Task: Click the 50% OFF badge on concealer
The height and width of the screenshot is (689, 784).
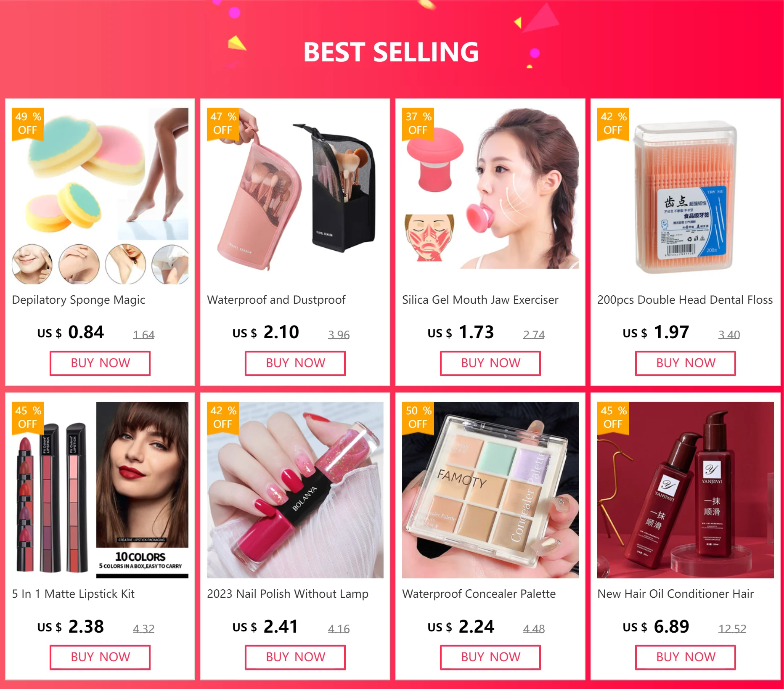Action: point(418,418)
